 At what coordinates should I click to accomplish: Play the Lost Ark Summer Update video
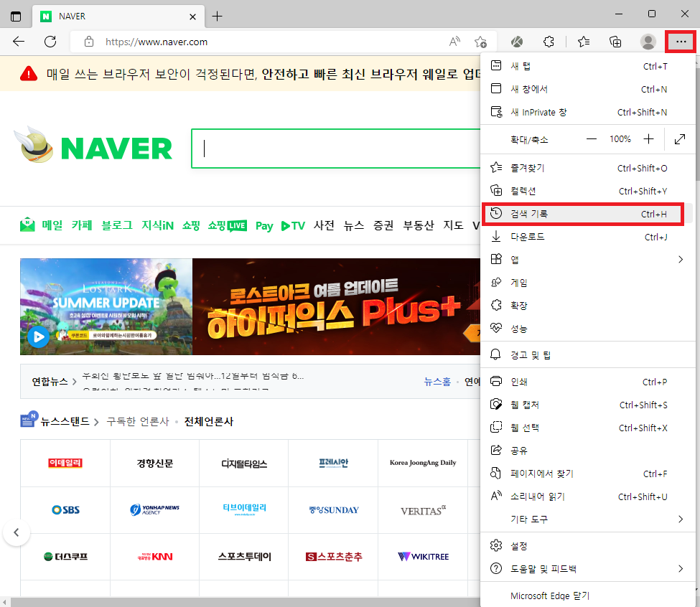(x=39, y=337)
